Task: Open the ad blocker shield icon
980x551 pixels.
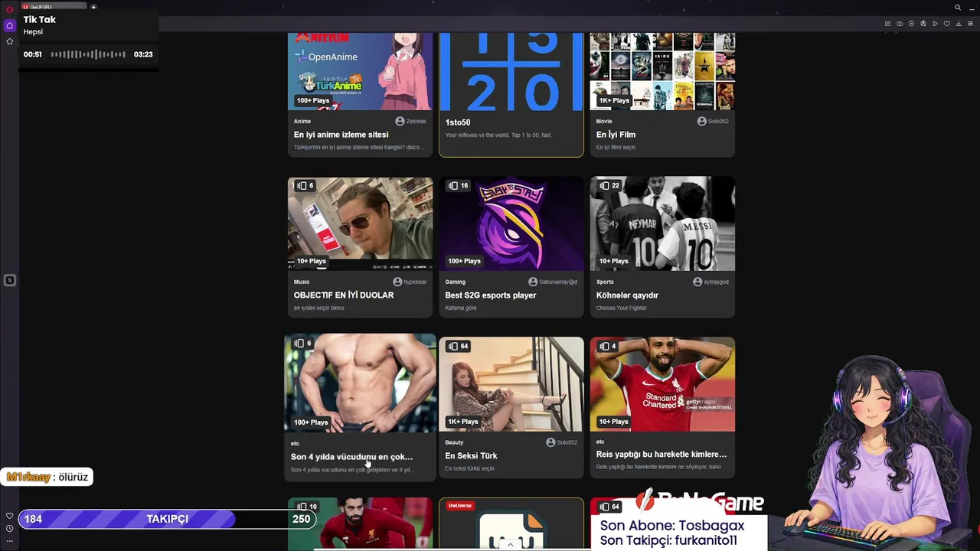Action: 911,24
